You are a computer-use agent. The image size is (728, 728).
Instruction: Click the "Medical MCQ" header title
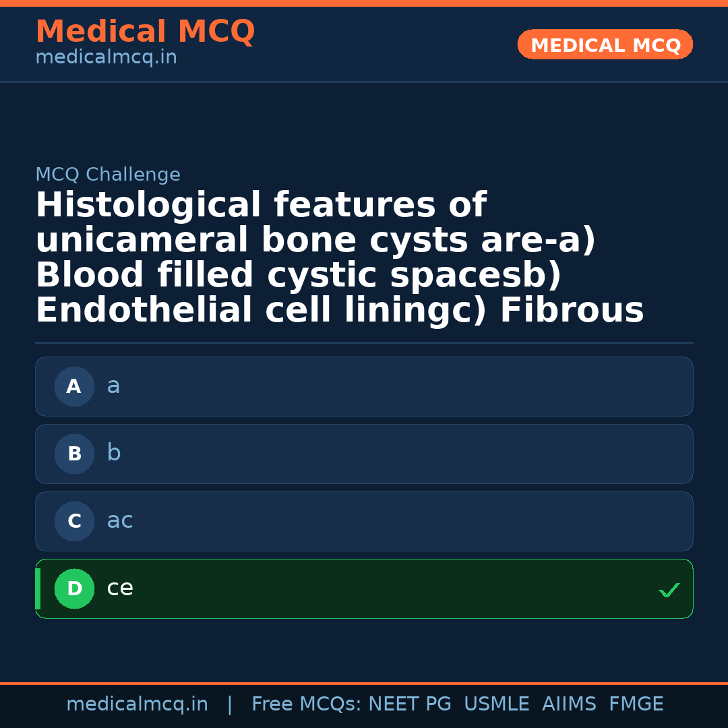coord(145,32)
